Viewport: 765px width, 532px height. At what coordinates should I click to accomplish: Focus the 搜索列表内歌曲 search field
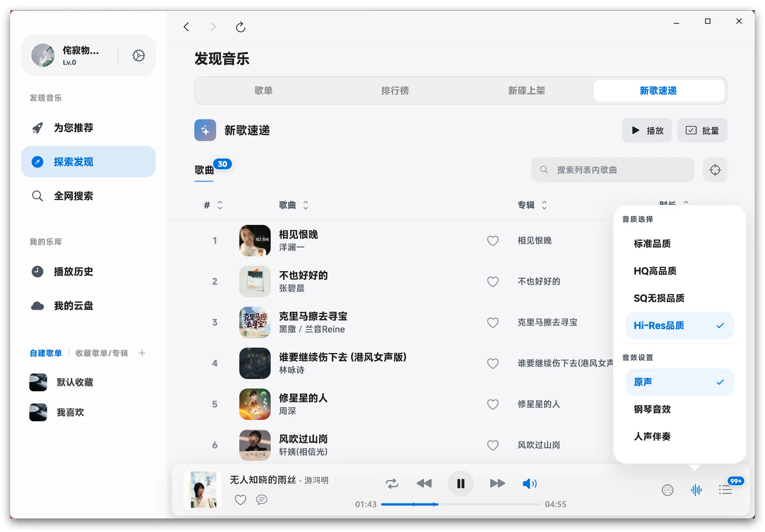pyautogui.click(x=616, y=170)
